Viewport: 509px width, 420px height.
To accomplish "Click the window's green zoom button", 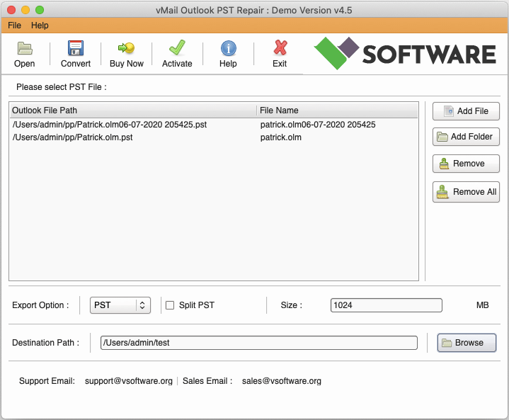I will [40, 10].
